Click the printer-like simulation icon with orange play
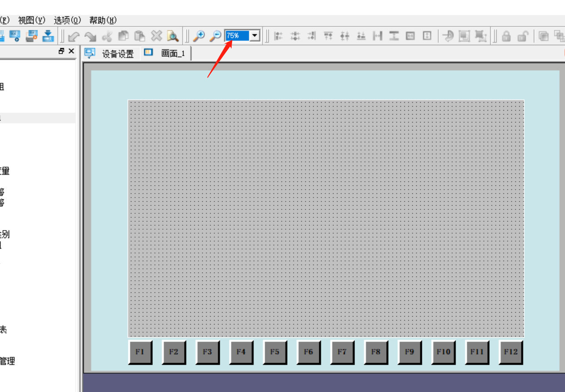Screen dimensions: 565x392 pyautogui.click(x=32, y=36)
